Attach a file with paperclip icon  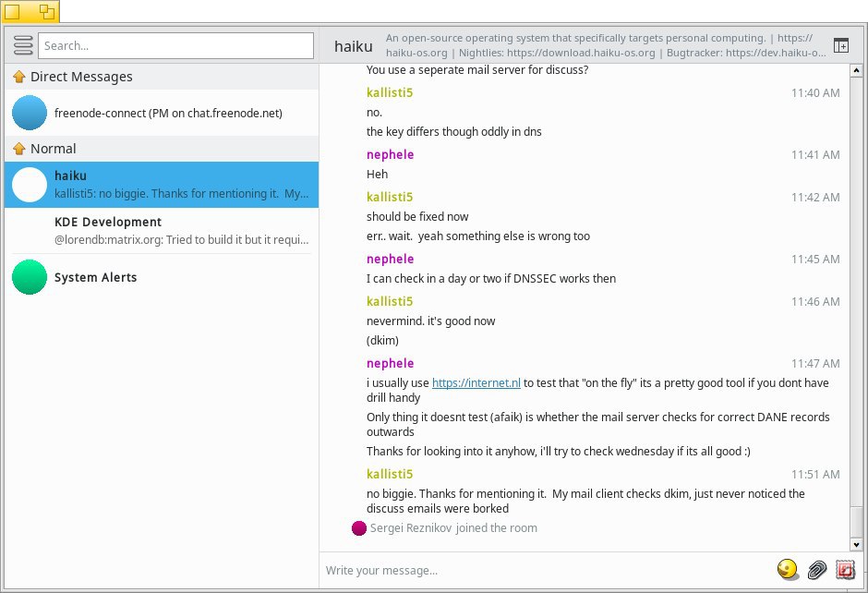tap(817, 569)
